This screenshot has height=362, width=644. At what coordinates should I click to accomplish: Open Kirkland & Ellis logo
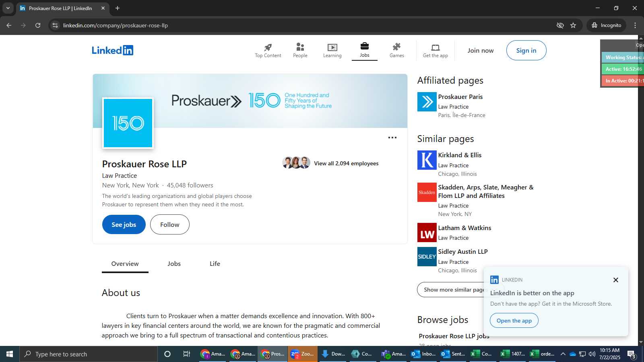click(427, 160)
